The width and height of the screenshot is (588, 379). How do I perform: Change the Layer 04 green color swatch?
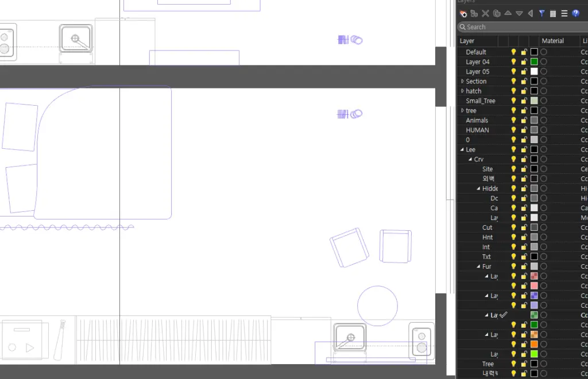[534, 62]
